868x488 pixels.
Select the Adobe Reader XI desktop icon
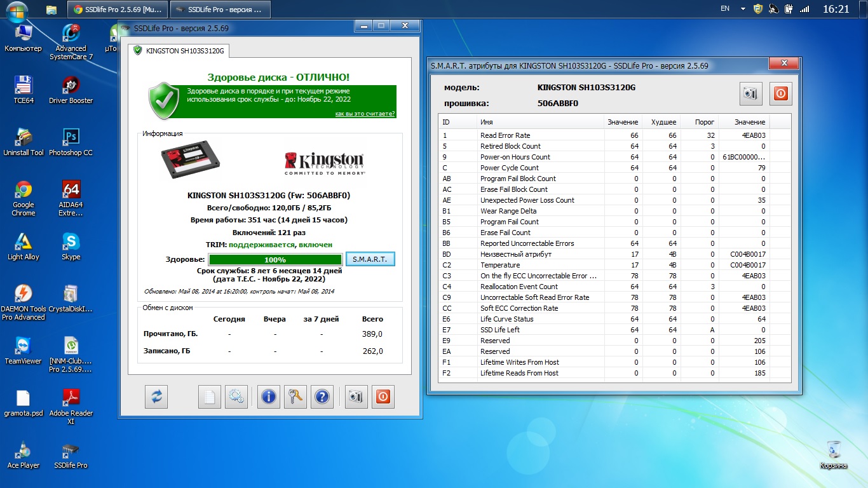pyautogui.click(x=71, y=407)
